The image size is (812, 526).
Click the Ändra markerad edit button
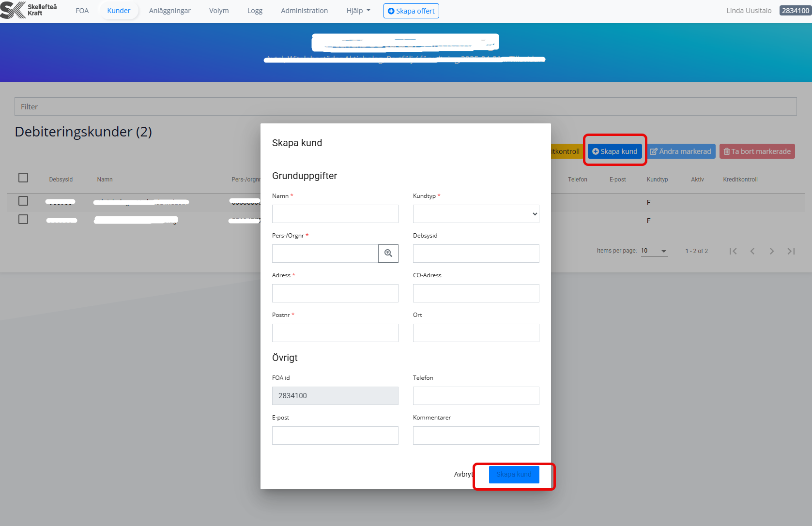pos(681,151)
